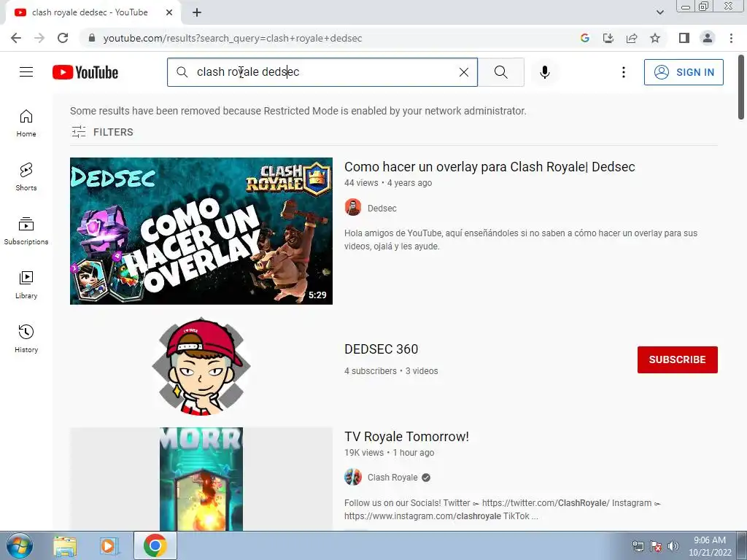This screenshot has width=747, height=560.
Task: Click the install app icon in address bar
Action: (608, 38)
